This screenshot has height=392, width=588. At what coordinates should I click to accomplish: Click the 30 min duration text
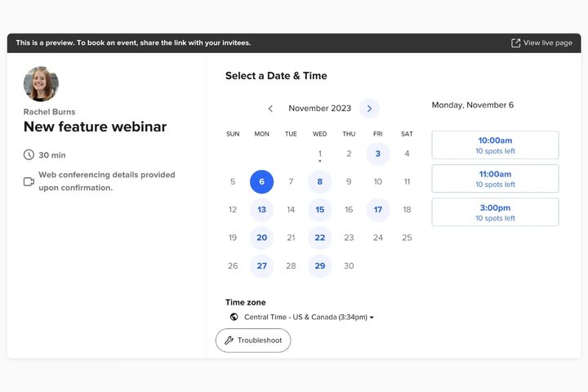[52, 155]
